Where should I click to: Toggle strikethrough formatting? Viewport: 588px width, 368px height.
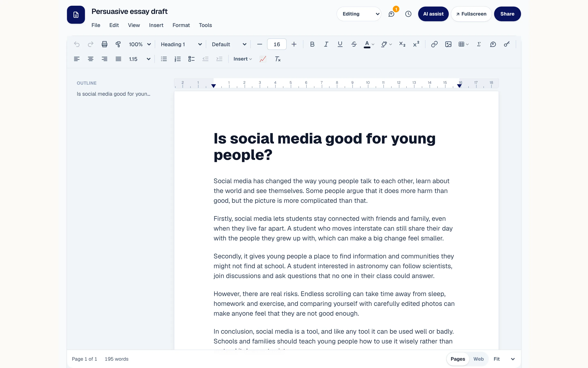coord(354,44)
